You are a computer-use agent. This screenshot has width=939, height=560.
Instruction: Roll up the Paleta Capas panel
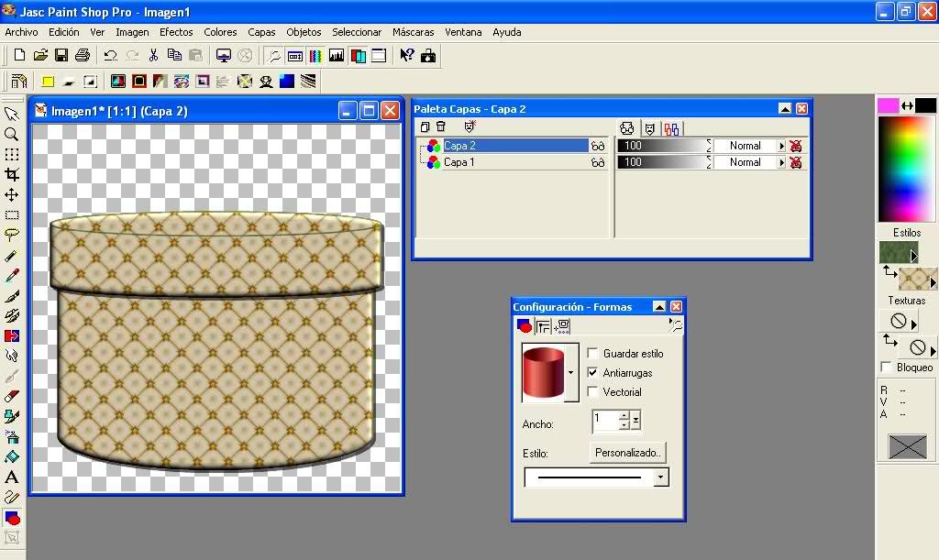pyautogui.click(x=785, y=108)
